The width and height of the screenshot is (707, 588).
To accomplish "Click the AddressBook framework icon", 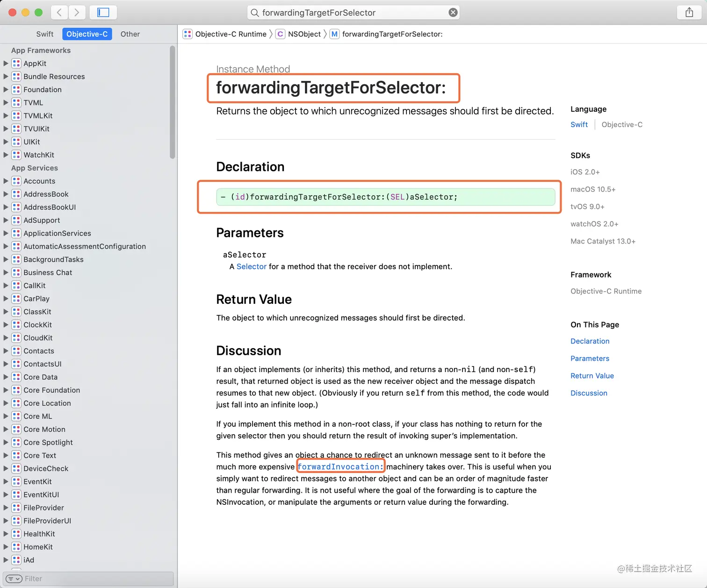I will (16, 194).
